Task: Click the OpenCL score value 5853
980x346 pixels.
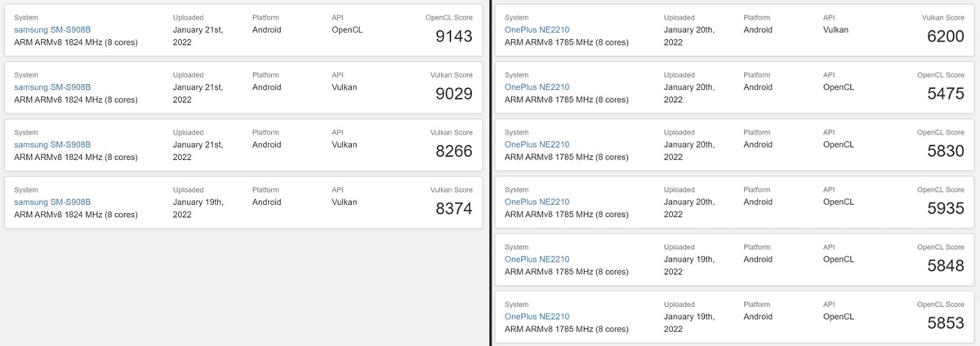Action: click(946, 323)
